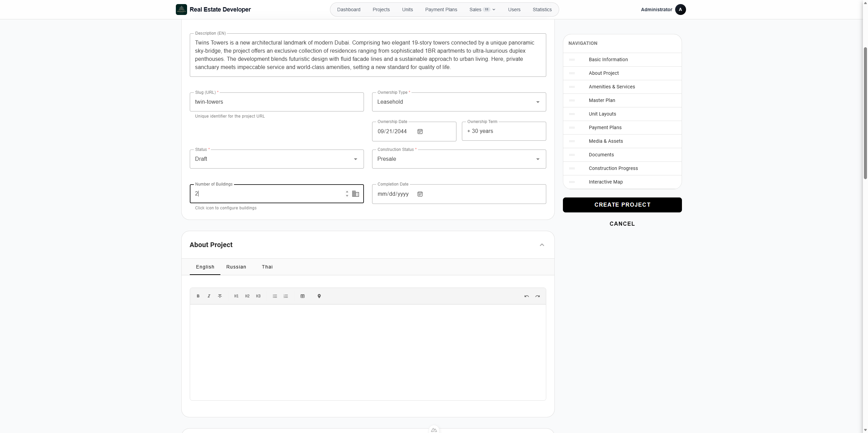Expand the Sales menu dropdown
This screenshot has height=433, width=868.
pos(482,10)
